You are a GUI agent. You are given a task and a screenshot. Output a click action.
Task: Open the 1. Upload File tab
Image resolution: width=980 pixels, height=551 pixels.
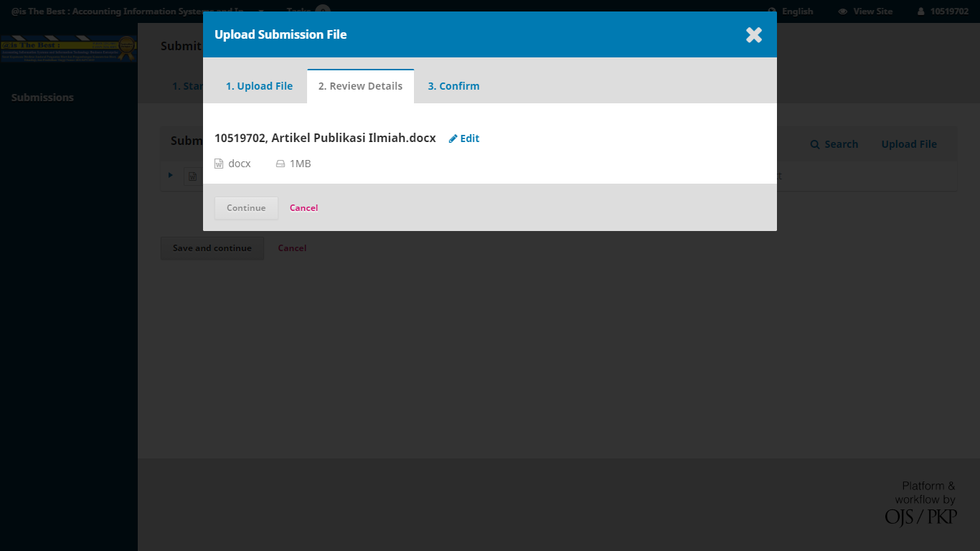click(259, 86)
